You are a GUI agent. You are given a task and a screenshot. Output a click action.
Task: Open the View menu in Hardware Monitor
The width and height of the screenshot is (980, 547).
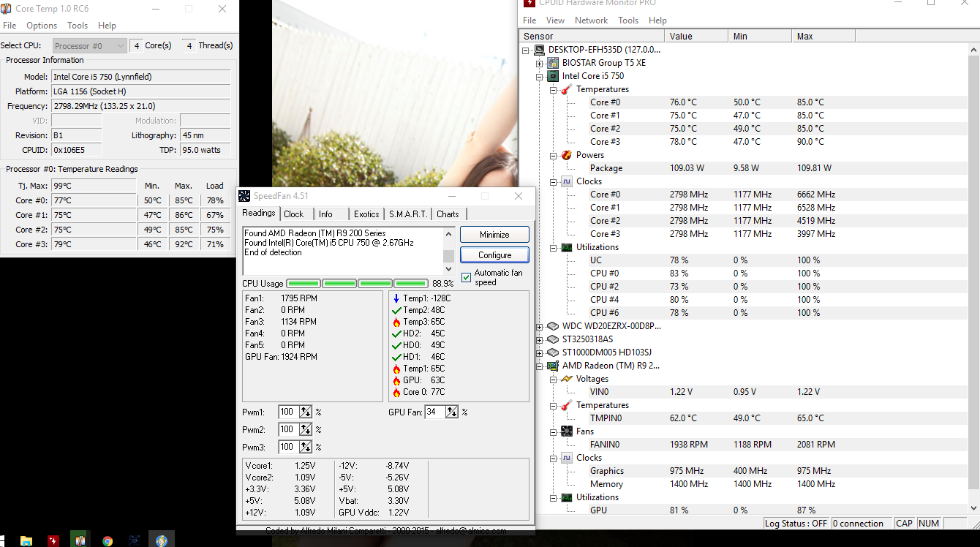(555, 20)
